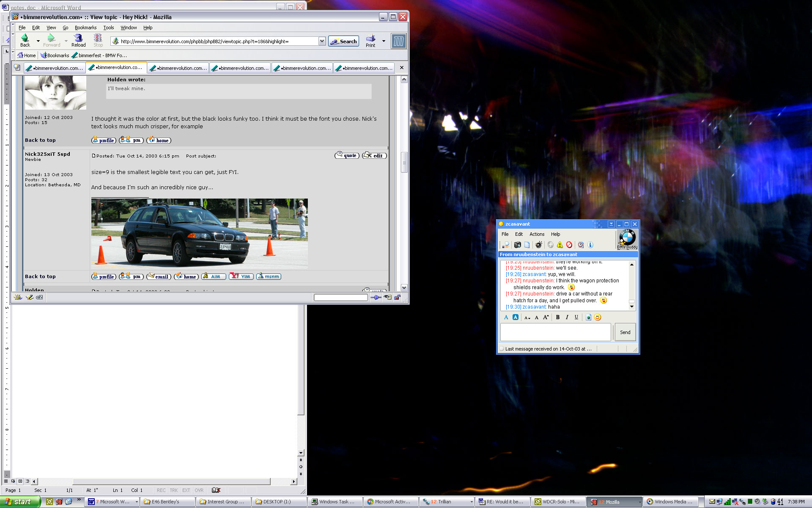812x508 pixels.
Task: Click the online/offline plug icon in Mozilla
Action: pos(376,297)
